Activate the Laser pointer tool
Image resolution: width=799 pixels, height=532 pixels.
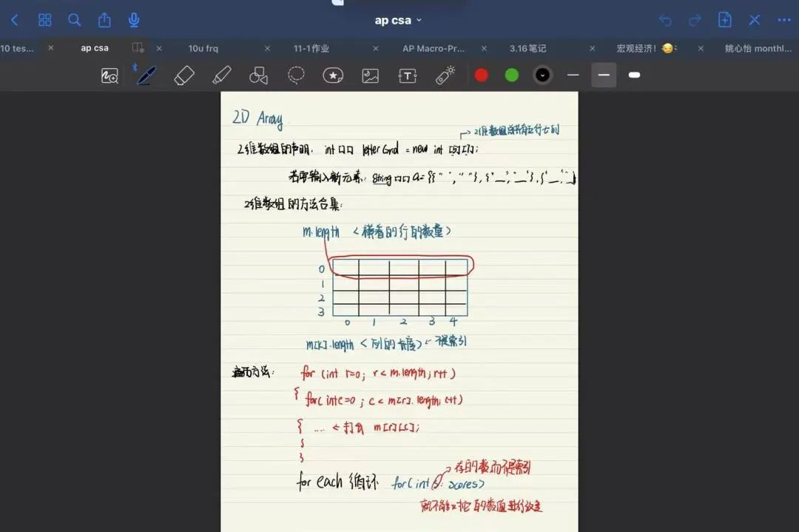pyautogui.click(x=445, y=75)
